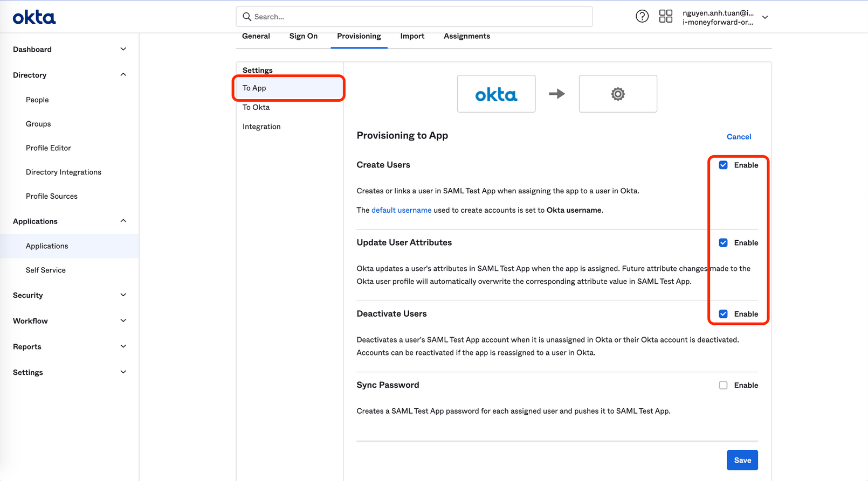Expand the Dashboard sidebar section
This screenshot has height=481, width=868.
pyautogui.click(x=70, y=49)
